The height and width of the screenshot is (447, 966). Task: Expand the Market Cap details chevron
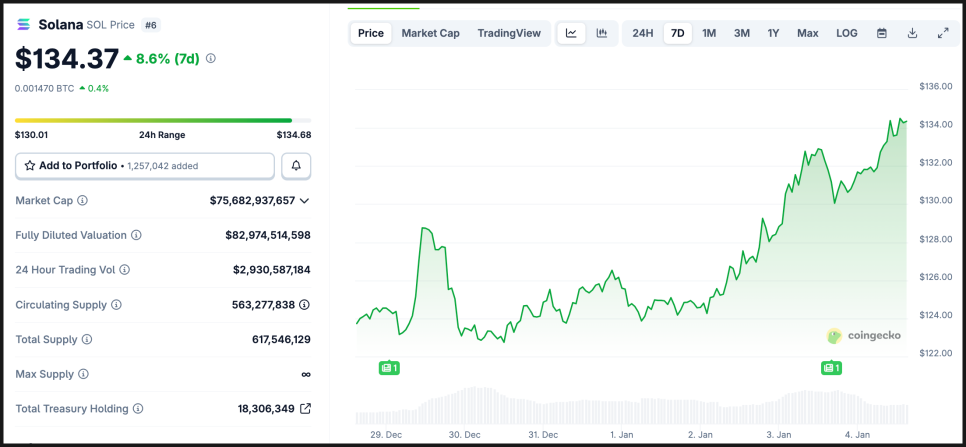(x=304, y=201)
